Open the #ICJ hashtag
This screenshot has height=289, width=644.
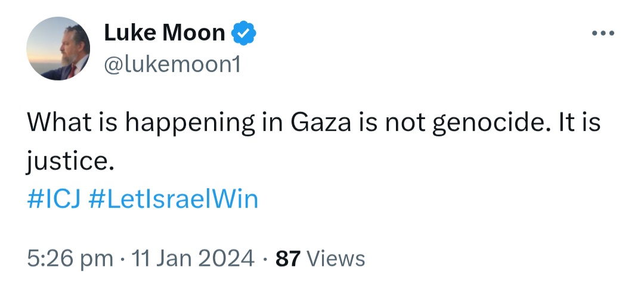click(55, 199)
